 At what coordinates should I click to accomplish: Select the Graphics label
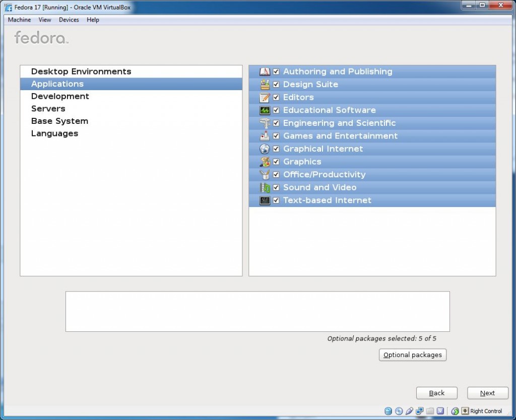tap(302, 162)
